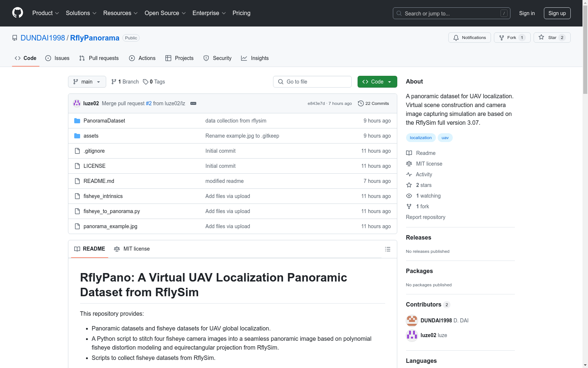The image size is (588, 368).
Task: Open the RflyPanorama repository link
Action: point(95,38)
